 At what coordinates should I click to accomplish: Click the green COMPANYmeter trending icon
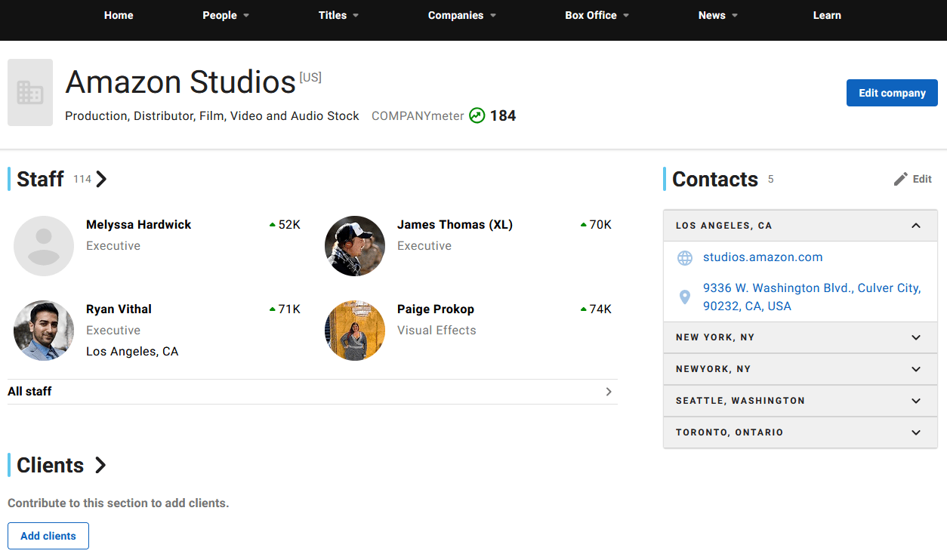pos(477,115)
